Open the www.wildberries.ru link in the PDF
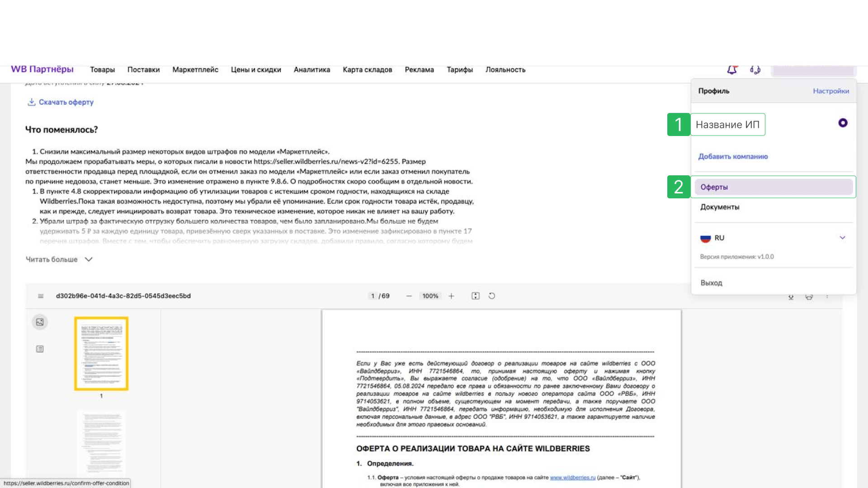The image size is (868, 488). click(x=572, y=477)
